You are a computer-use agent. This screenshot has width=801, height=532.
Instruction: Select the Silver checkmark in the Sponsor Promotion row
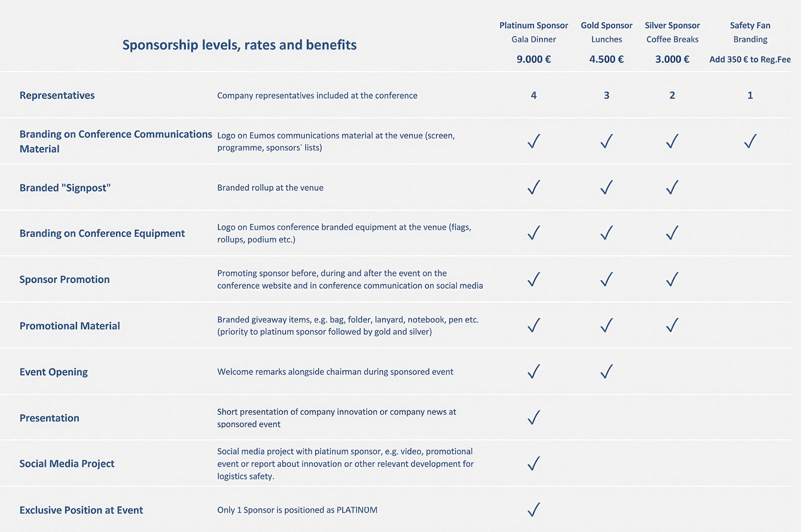[x=672, y=279]
